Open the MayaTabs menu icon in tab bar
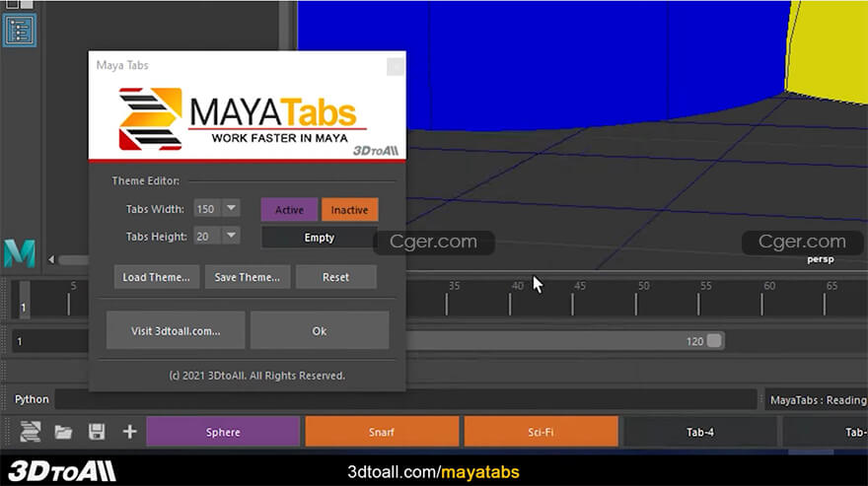This screenshot has width=868, height=486. [x=30, y=432]
